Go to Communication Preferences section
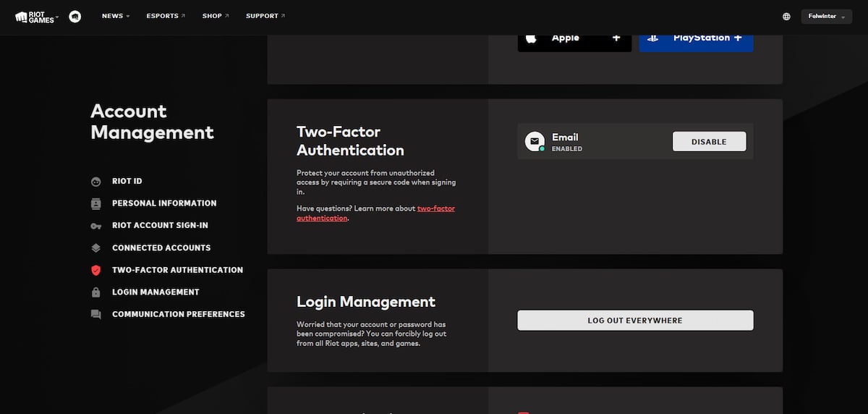Viewport: 868px width, 414px height. click(178, 315)
